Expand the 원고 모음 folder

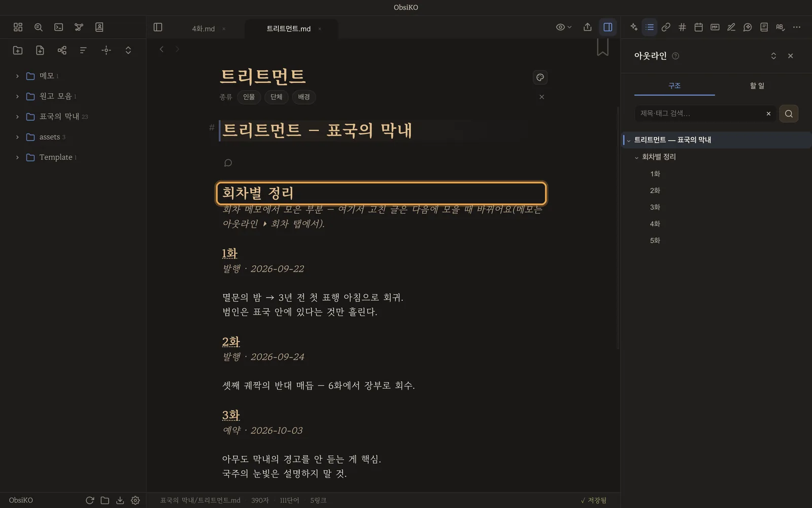click(x=17, y=97)
